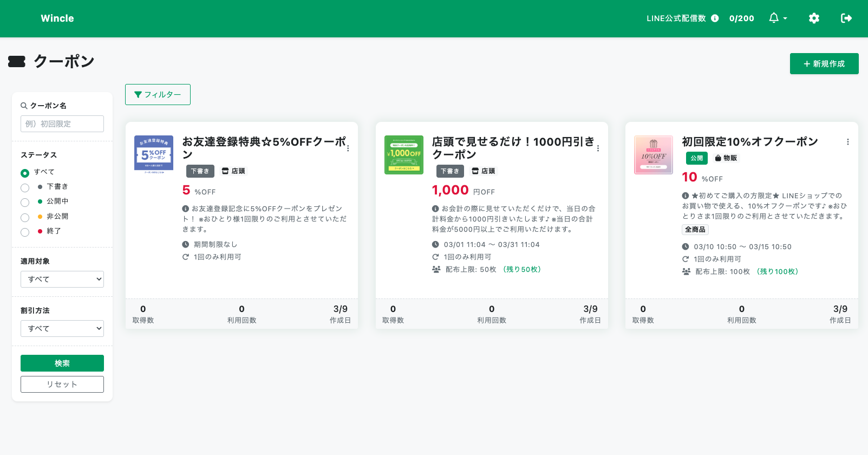Expand the 割引方法 dropdown
The width and height of the screenshot is (868, 455).
tap(62, 329)
